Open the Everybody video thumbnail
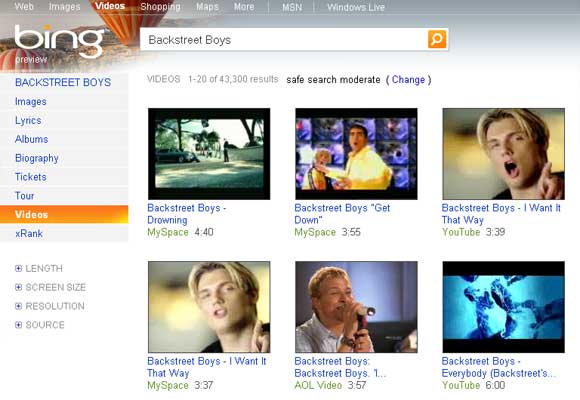The height and width of the screenshot is (400, 580). (x=503, y=307)
